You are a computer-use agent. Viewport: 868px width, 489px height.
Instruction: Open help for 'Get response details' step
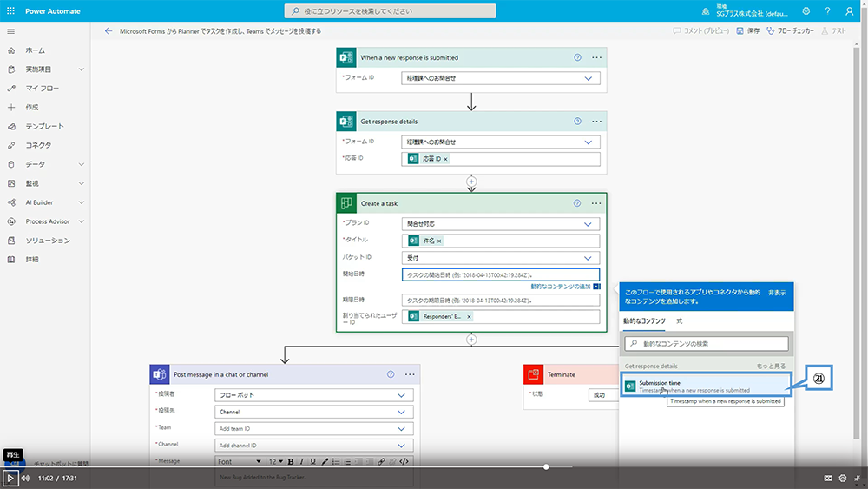click(x=577, y=122)
